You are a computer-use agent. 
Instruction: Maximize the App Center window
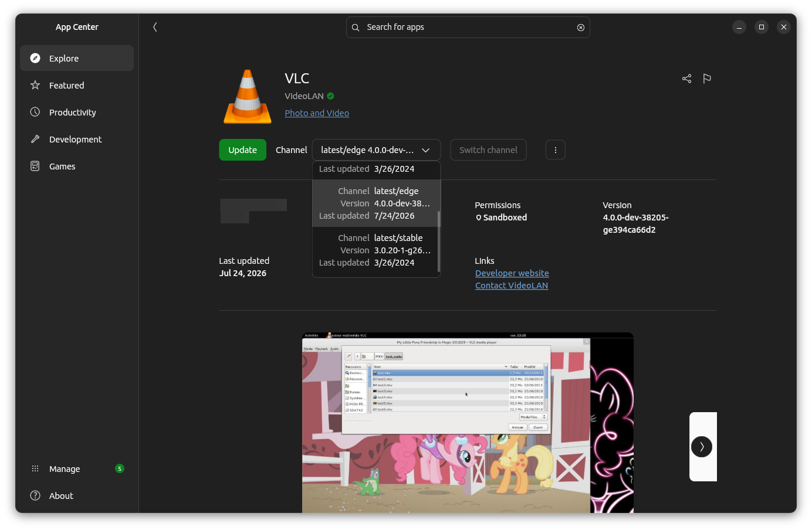pyautogui.click(x=762, y=27)
